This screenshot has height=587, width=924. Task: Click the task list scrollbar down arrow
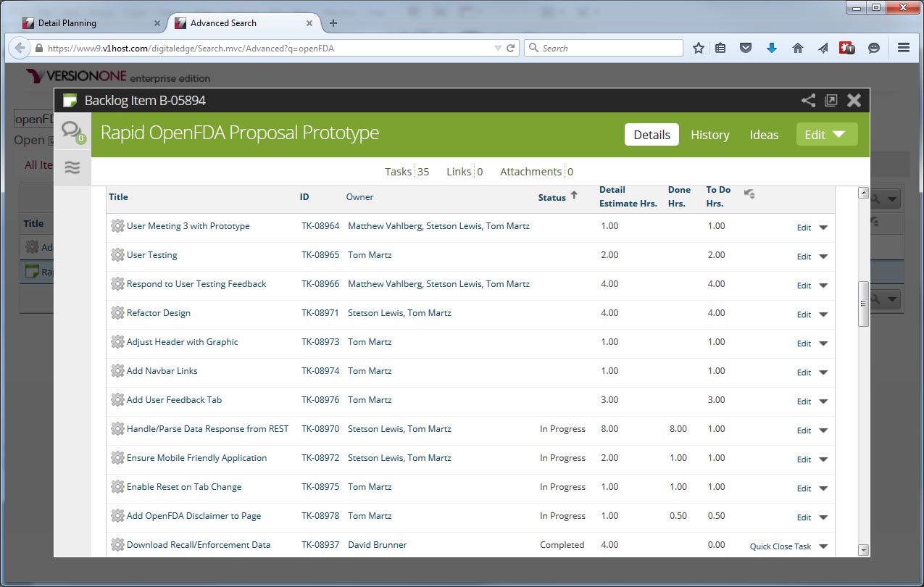[863, 550]
